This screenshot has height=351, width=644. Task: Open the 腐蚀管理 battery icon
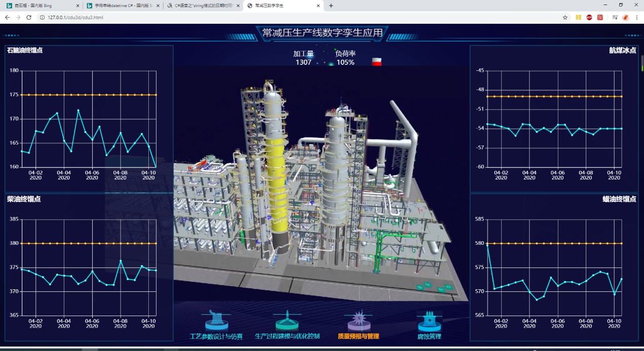pyautogui.click(x=429, y=320)
